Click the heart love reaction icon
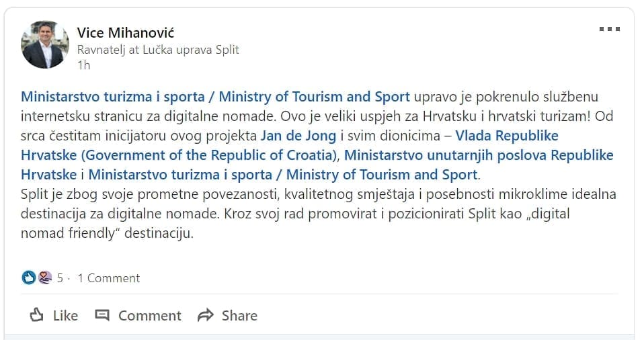Image resolution: width=644 pixels, height=340 pixels. pyautogui.click(x=44, y=278)
